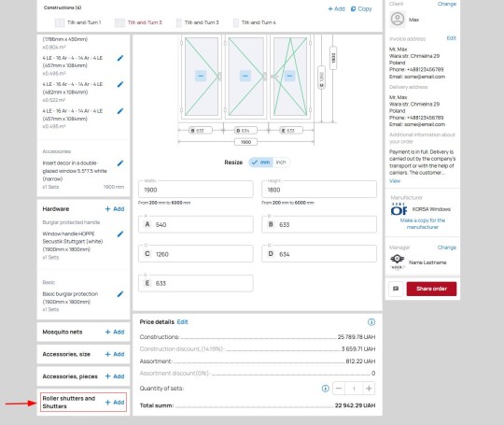The image size is (504, 425).
Task: Increase the quantity of sets with plus
Action: pyautogui.click(x=369, y=389)
